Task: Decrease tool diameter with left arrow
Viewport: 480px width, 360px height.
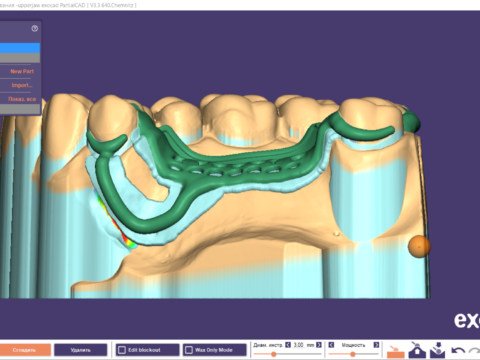Action: coord(288,345)
